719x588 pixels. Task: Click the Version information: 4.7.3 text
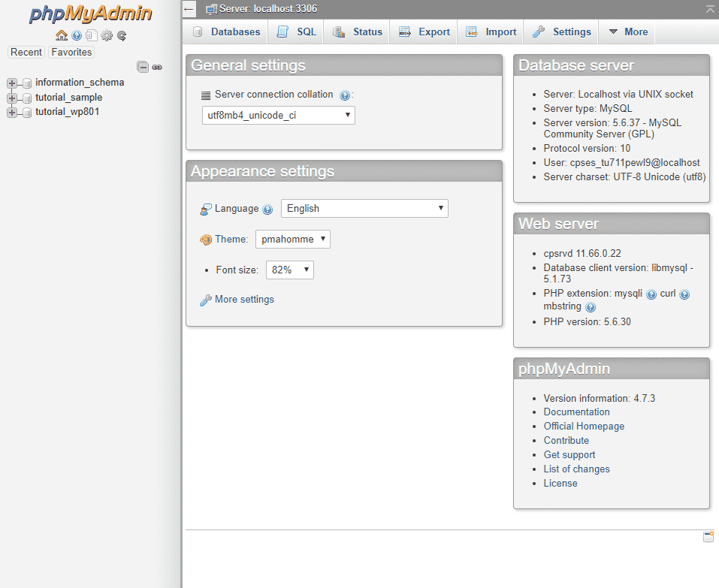(x=600, y=398)
